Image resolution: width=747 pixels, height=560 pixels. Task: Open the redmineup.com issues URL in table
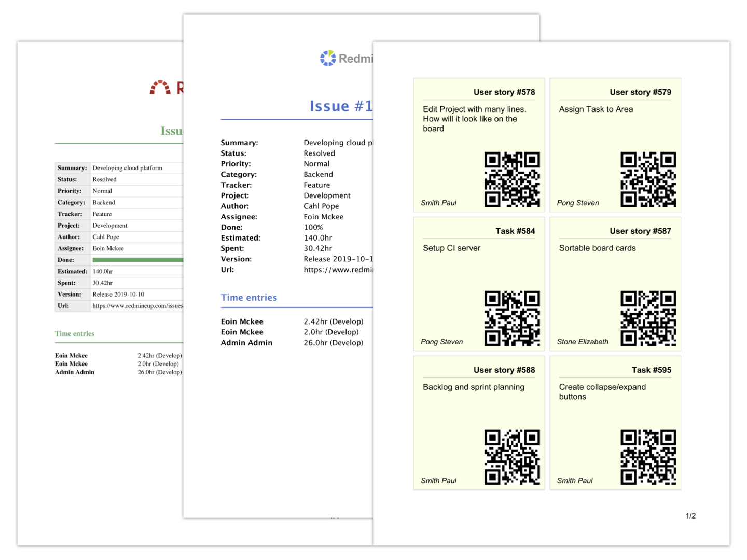tap(137, 306)
